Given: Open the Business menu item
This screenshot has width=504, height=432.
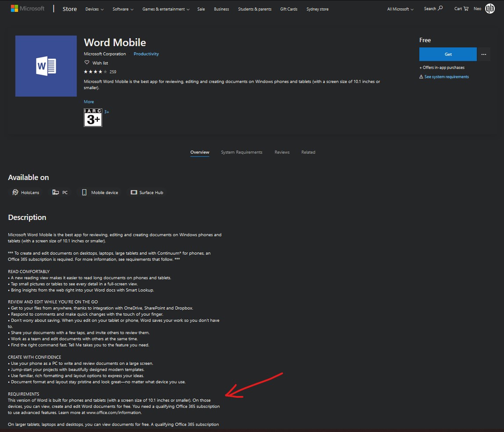Looking at the screenshot, I should tap(222, 9).
